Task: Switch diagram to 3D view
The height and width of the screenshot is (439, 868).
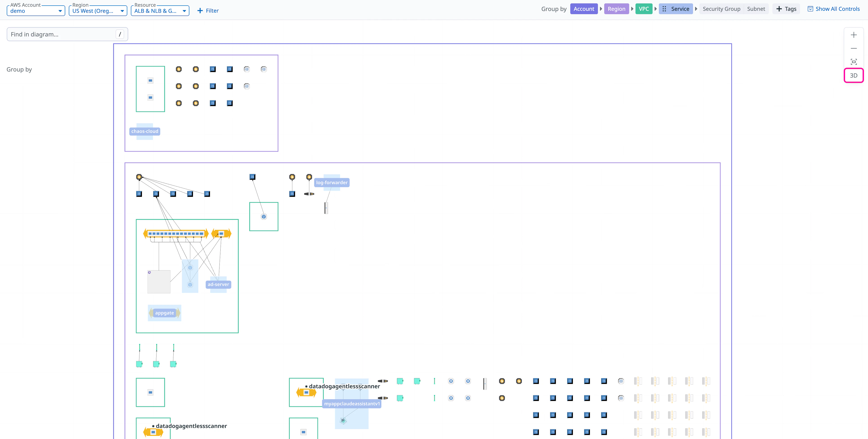Action: pos(854,76)
